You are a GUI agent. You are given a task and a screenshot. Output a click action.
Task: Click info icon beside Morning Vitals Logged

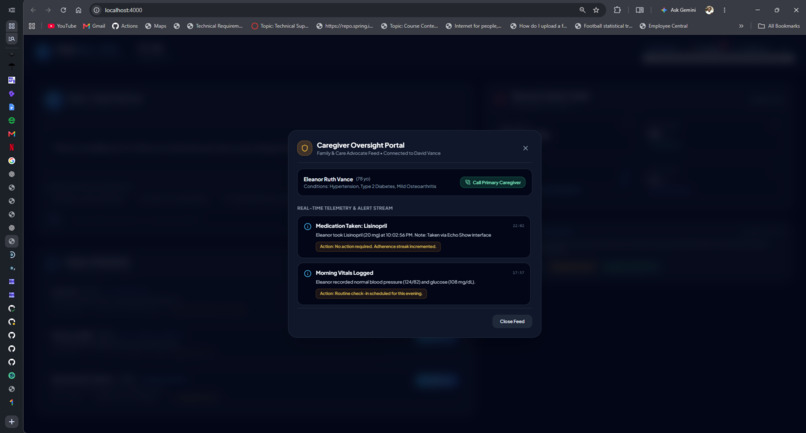coord(307,274)
